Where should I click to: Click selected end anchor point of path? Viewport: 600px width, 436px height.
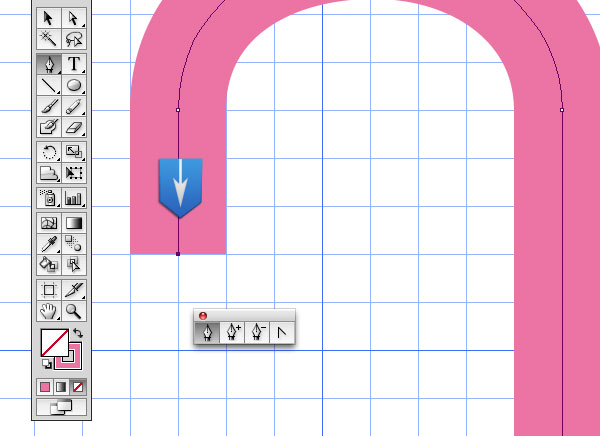click(178, 254)
